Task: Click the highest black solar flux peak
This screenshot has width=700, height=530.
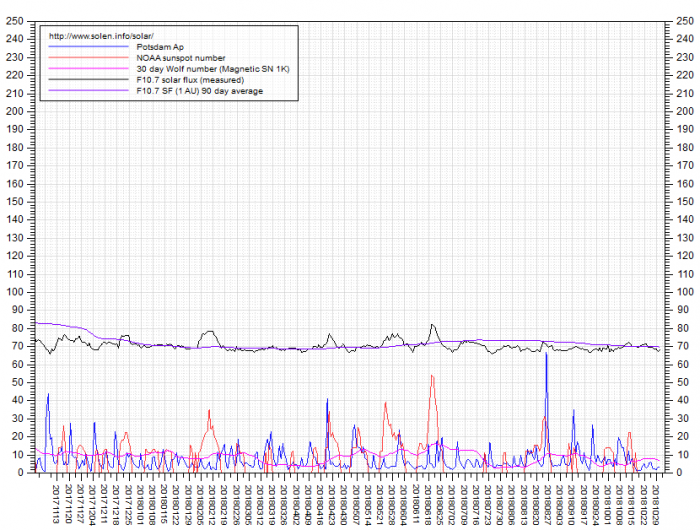Action: click(x=432, y=325)
